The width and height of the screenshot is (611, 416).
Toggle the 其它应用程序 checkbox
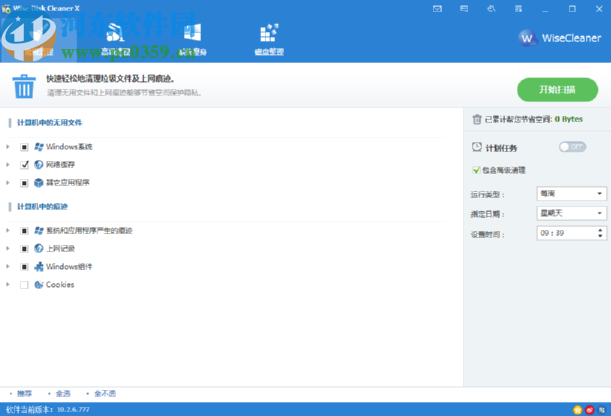(x=24, y=183)
